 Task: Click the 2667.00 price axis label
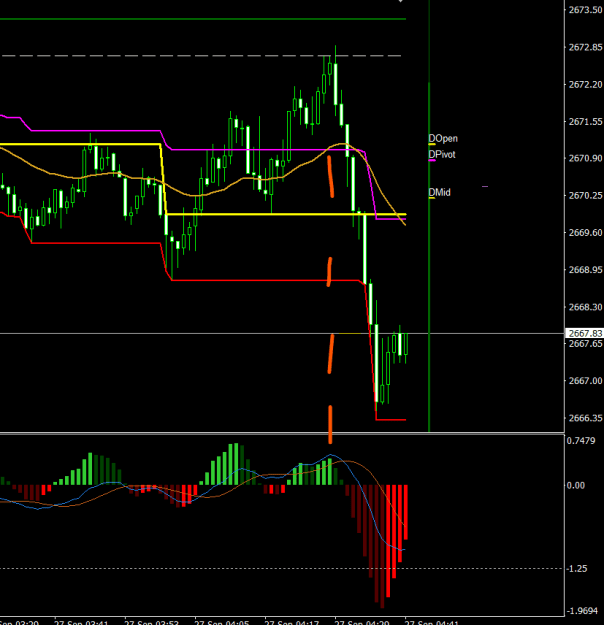(x=585, y=381)
